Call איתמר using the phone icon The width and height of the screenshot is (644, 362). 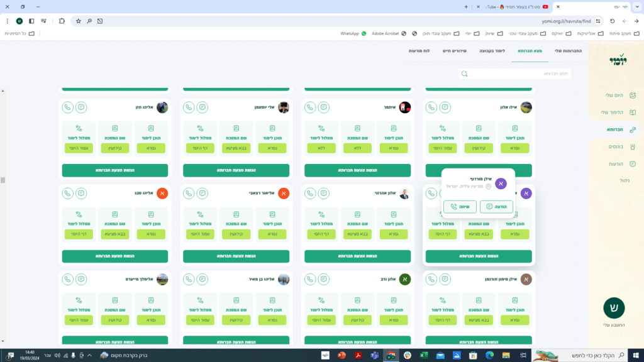tap(310, 107)
